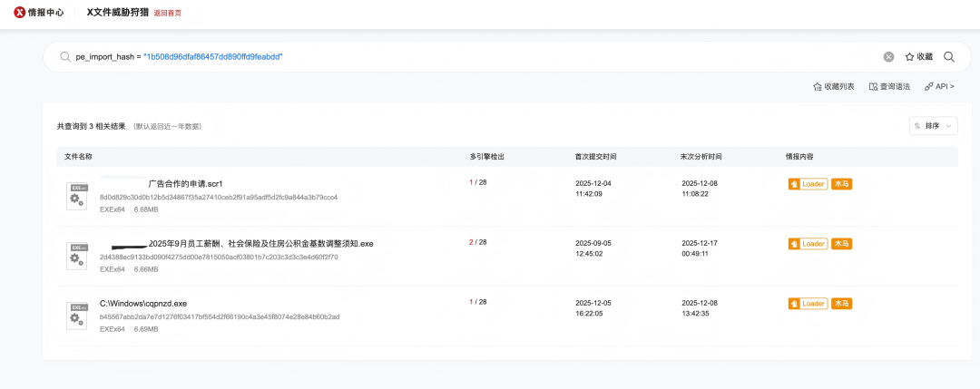The width and height of the screenshot is (980, 389).
Task: Click last-analysis date 2025-12-17 00:49:11
Action: point(700,248)
